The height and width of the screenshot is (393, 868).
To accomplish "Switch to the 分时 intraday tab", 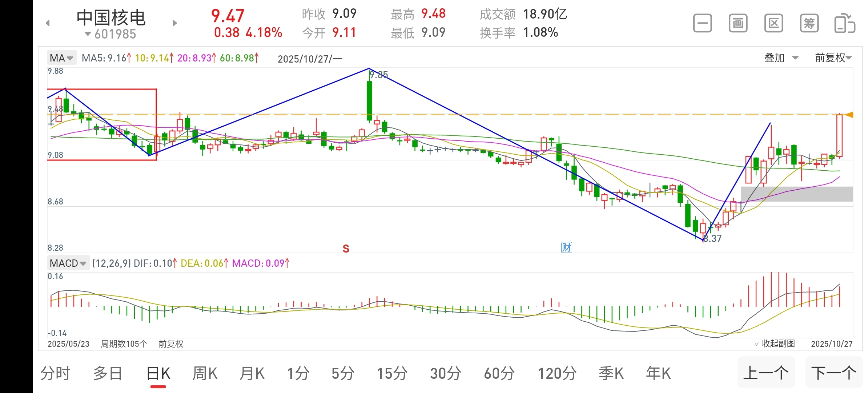I will pos(55,373).
